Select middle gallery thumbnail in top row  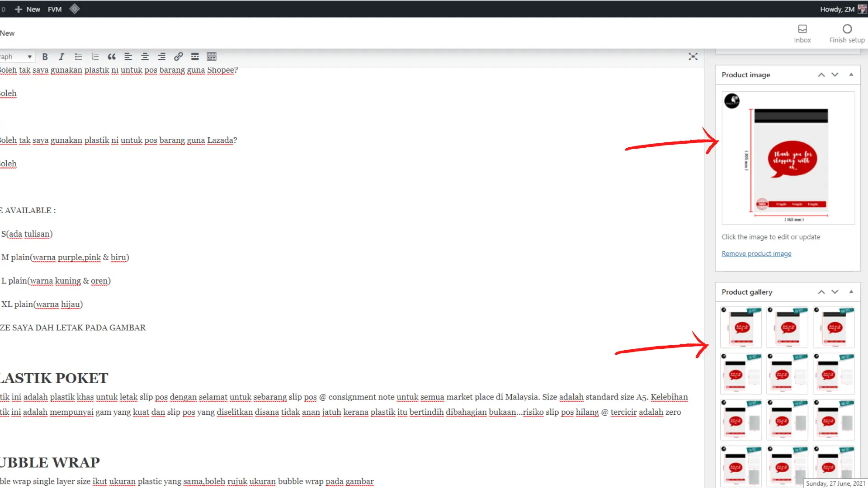coord(787,327)
